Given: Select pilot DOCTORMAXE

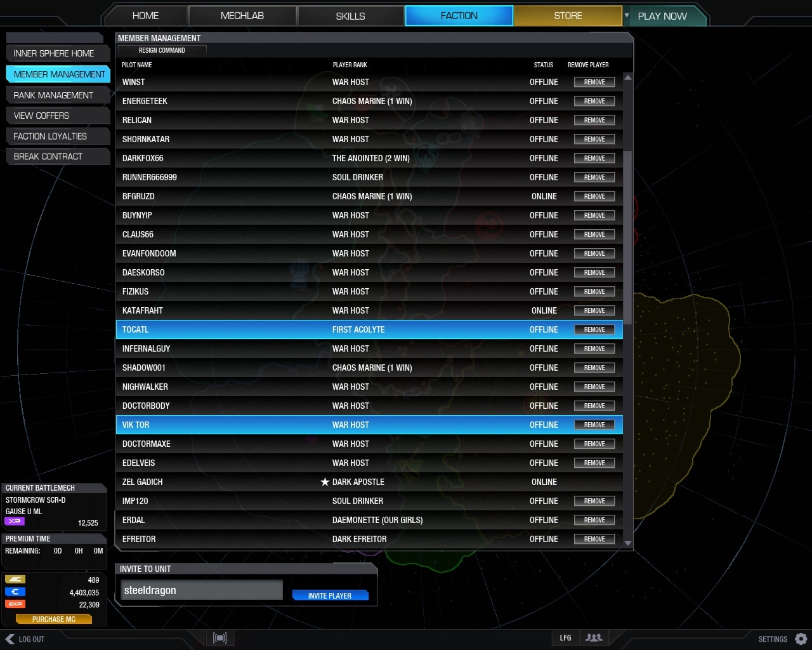Looking at the screenshot, I should click(369, 444).
